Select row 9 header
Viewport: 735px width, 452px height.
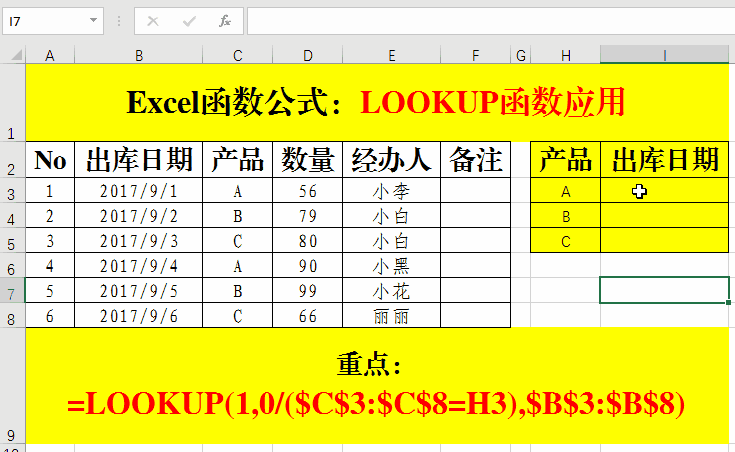click(x=12, y=385)
